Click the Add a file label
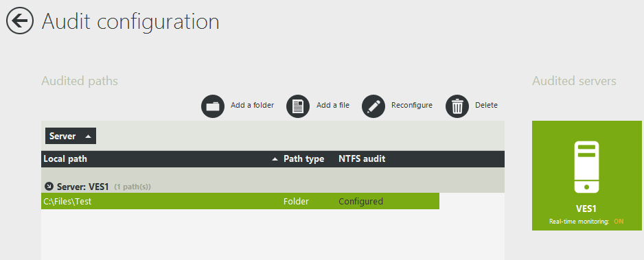 pyautogui.click(x=333, y=106)
